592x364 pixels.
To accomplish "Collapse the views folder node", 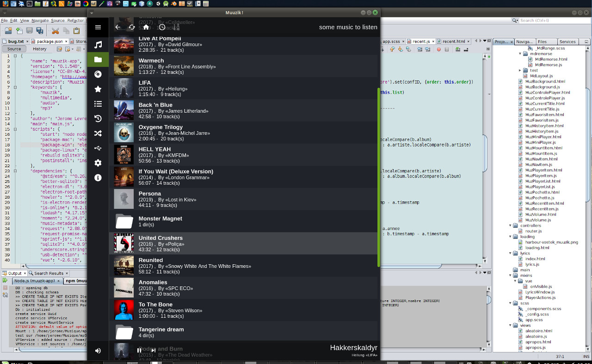I will [x=511, y=325].
